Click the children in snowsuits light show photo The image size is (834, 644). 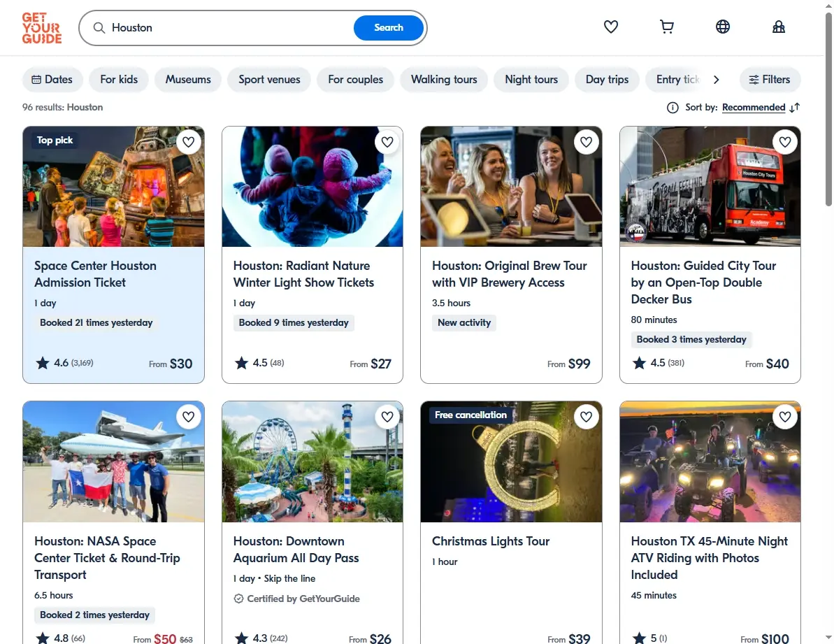click(312, 187)
